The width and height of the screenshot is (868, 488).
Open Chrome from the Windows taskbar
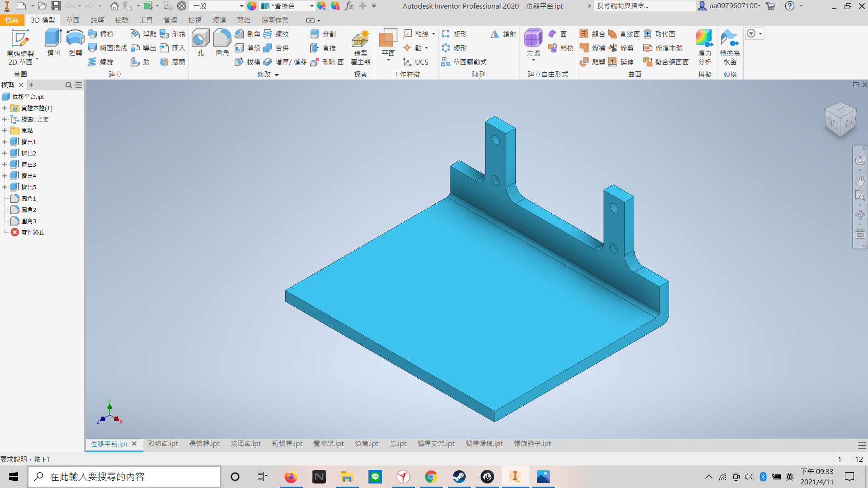click(431, 477)
